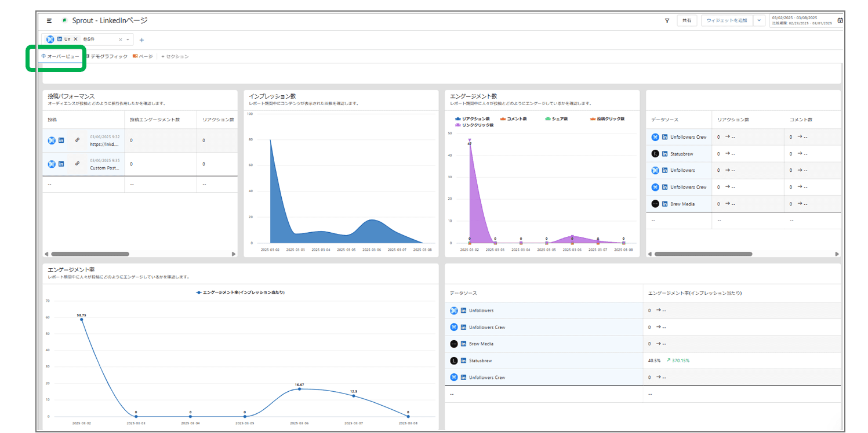This screenshot has height=433, width=868.
Task: Click the plus icon to add a profile
Action: 141,40
